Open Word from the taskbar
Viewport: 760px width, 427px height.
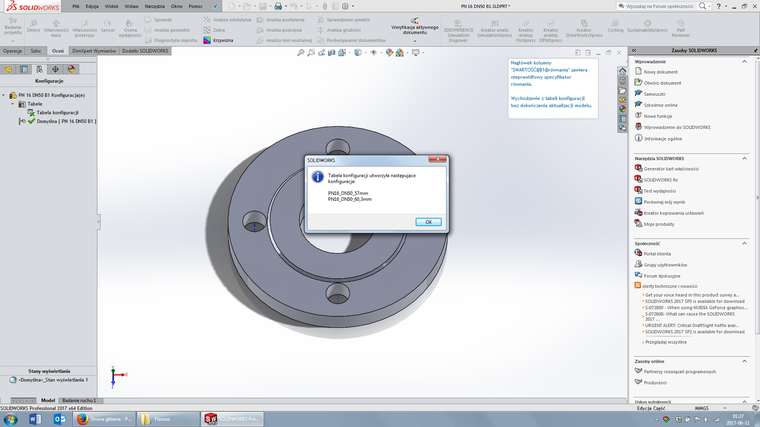pos(35,419)
